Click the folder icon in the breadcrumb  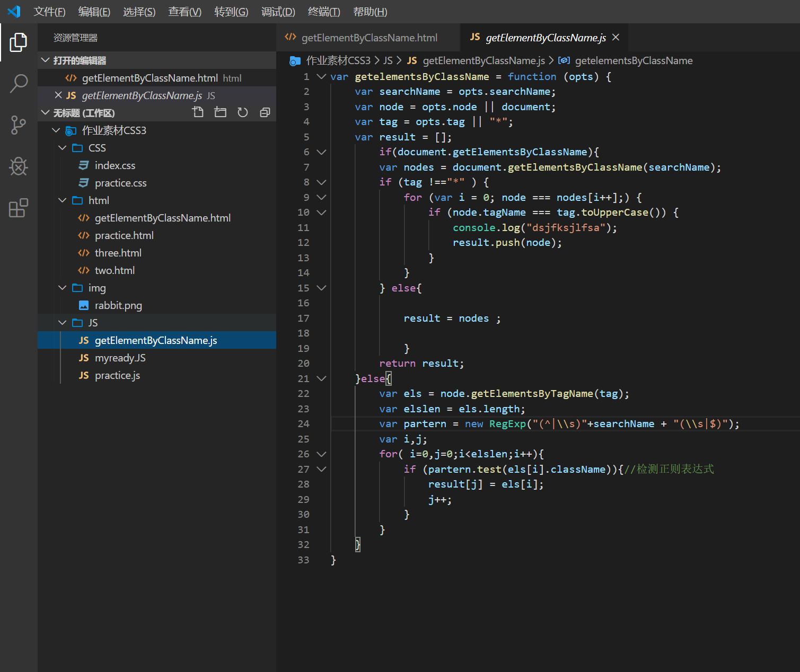295,61
